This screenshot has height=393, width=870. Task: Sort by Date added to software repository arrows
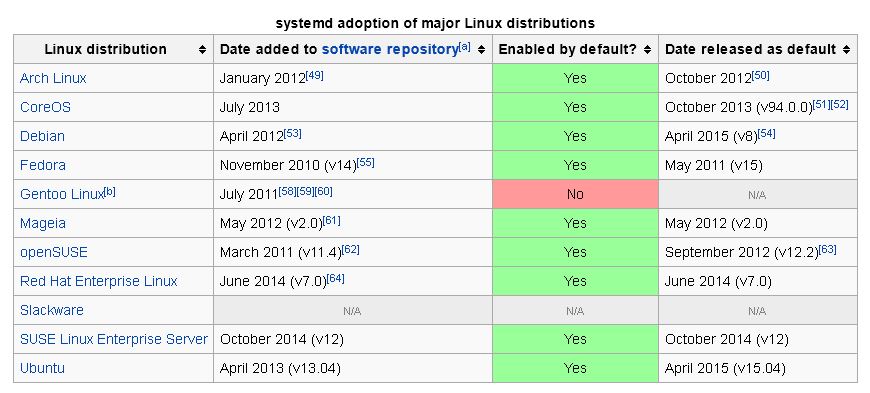(x=481, y=50)
